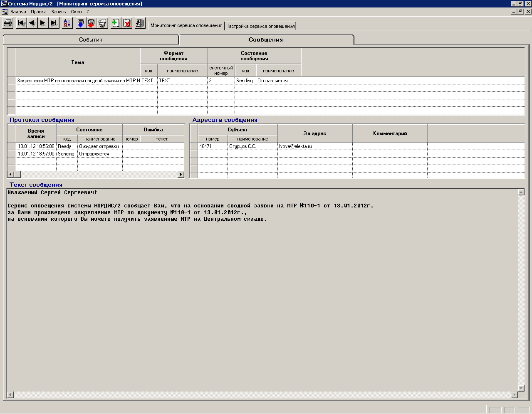Screen dimensions: 532x414
Task: Click the database icon with blue down arrow
Action: (81, 23)
